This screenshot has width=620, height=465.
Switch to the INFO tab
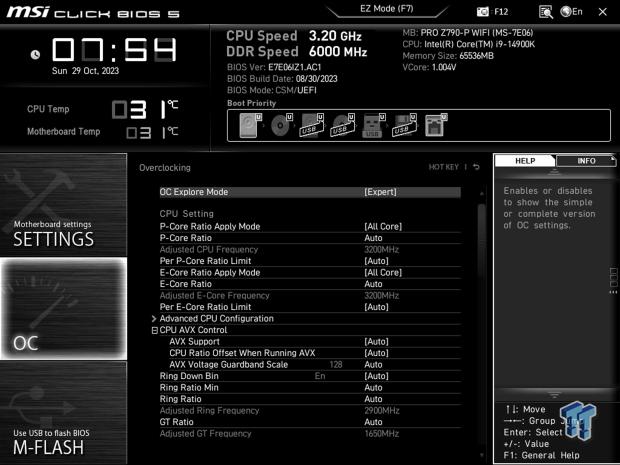click(586, 161)
